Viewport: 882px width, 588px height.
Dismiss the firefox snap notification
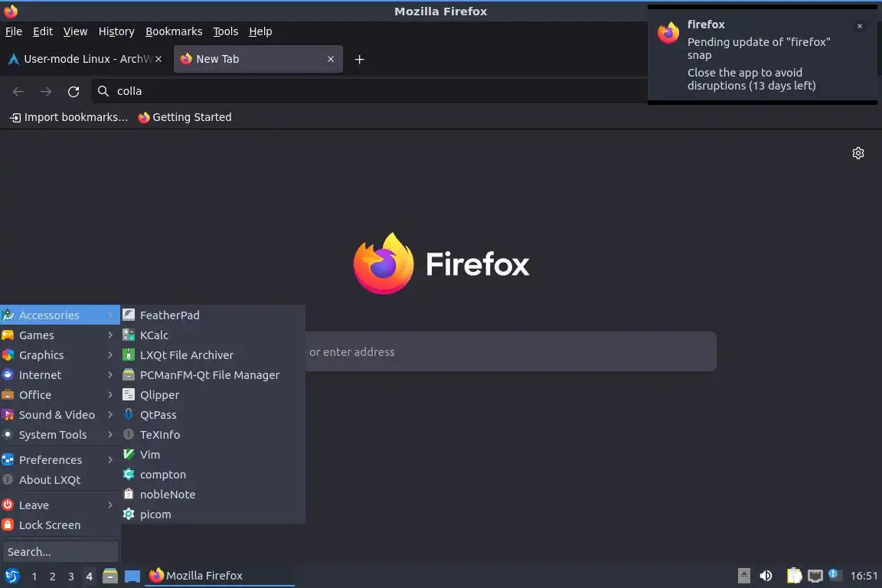(860, 26)
